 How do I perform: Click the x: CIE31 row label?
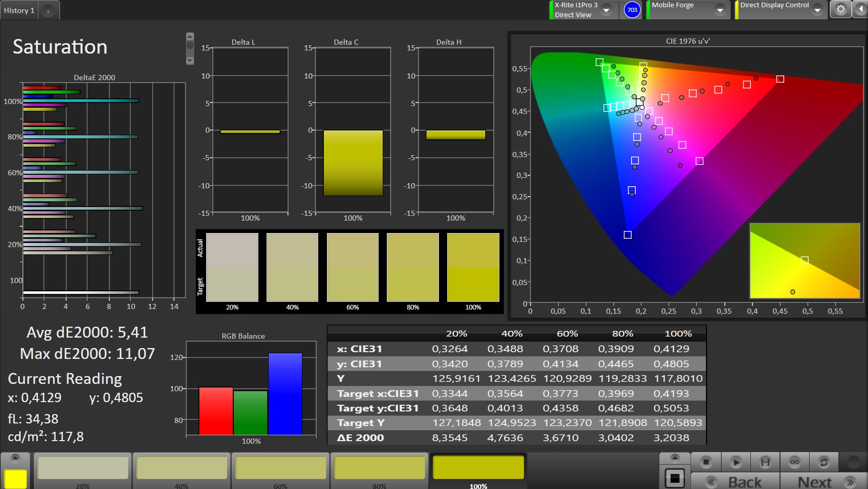(359, 349)
